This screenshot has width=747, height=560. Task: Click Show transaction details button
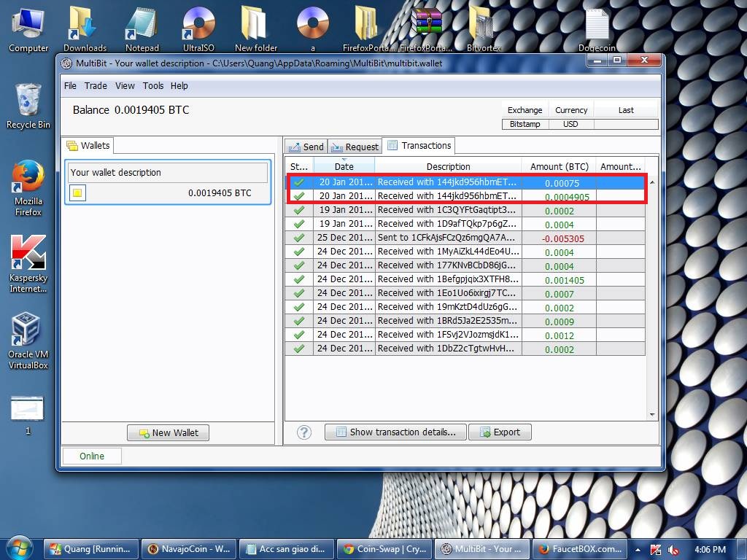pos(395,432)
